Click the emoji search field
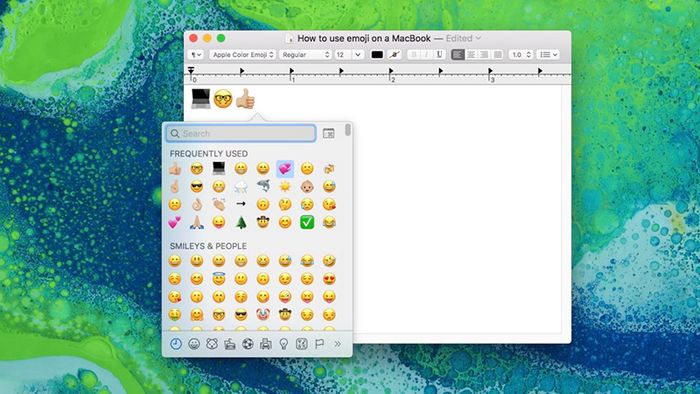Viewport: 700px width, 394px height. pos(241,133)
